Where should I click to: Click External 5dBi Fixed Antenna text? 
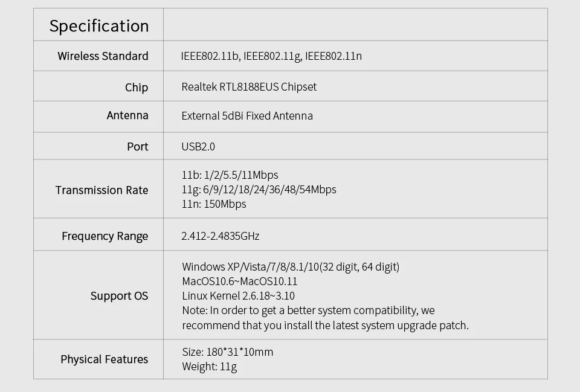(247, 116)
